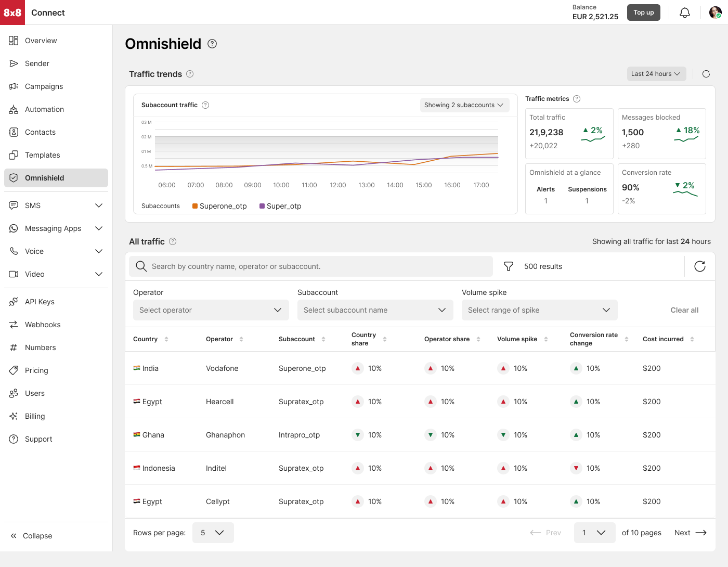
Task: Change rows per page dropdown
Action: (x=213, y=533)
